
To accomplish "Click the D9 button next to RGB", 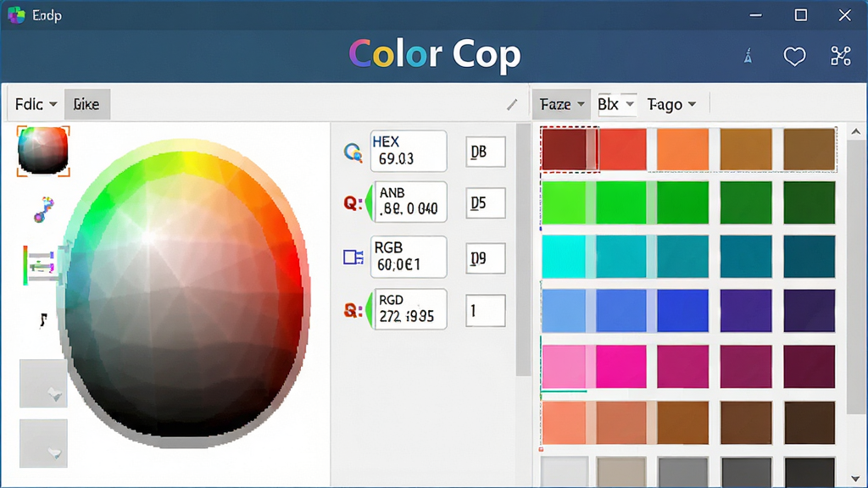I will [486, 258].
